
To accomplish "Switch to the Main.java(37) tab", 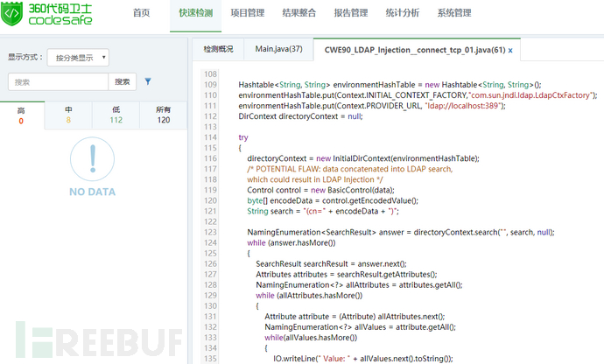I will tap(278, 49).
